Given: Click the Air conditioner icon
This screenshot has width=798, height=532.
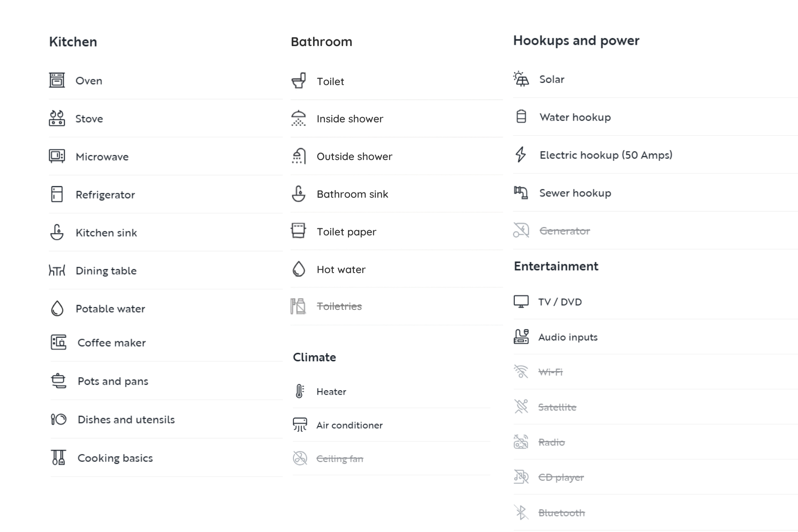Looking at the screenshot, I should tap(300, 425).
